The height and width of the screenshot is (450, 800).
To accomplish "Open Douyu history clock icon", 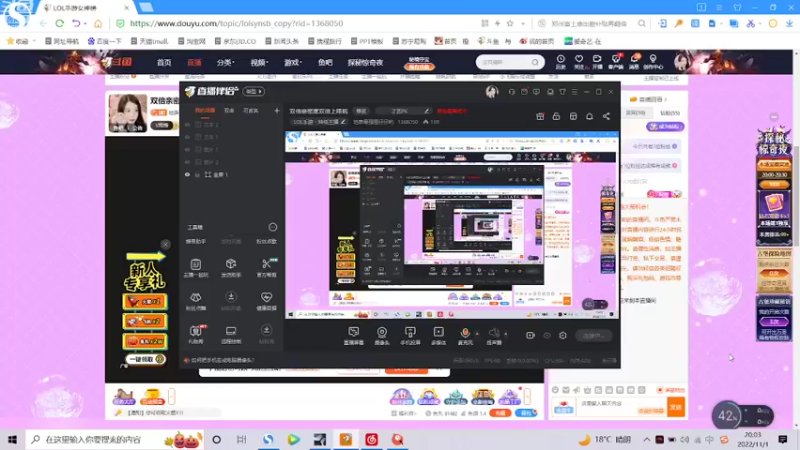I will [561, 62].
